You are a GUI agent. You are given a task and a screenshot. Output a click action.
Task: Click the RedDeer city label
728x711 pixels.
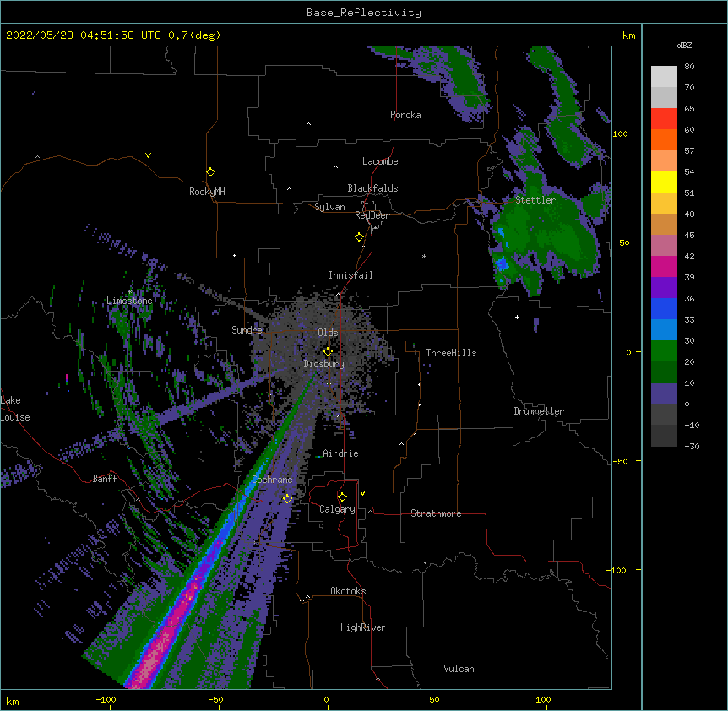pos(372,215)
